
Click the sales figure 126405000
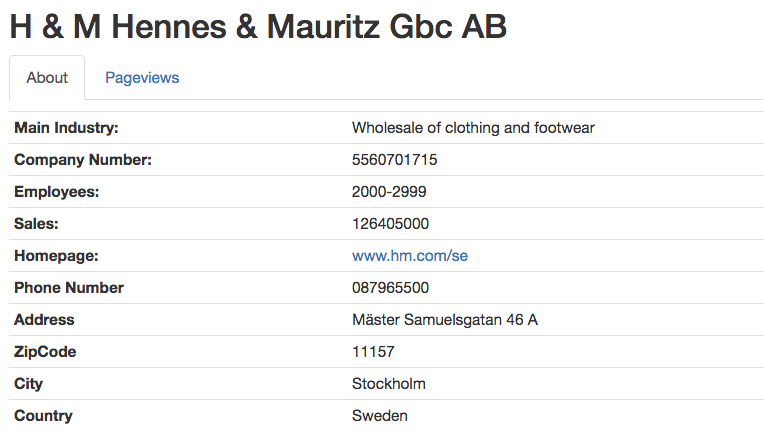click(391, 224)
